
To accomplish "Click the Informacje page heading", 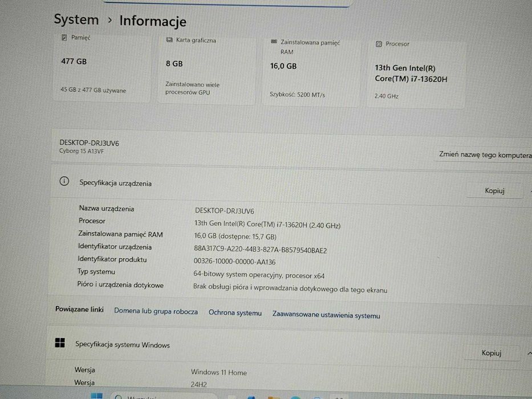I will click(x=153, y=21).
